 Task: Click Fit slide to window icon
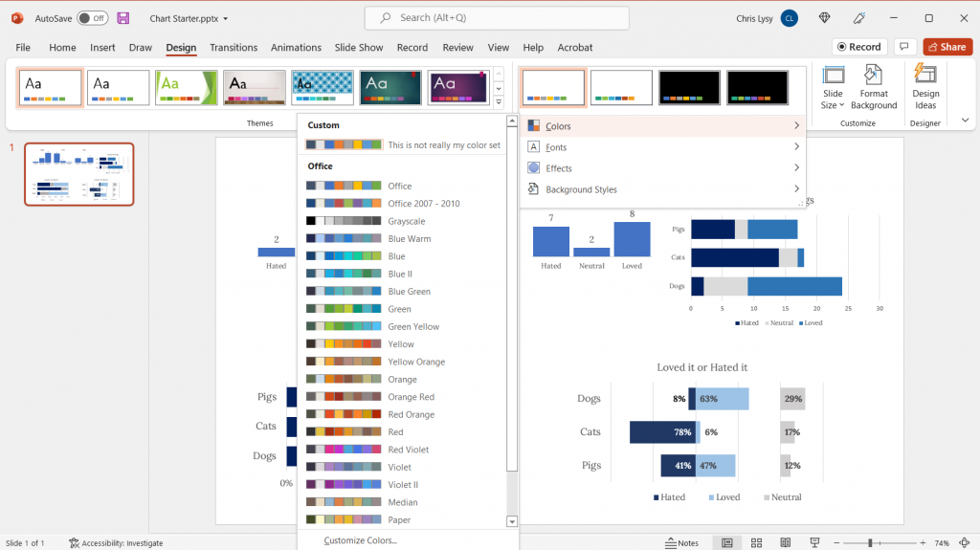pyautogui.click(x=965, y=543)
